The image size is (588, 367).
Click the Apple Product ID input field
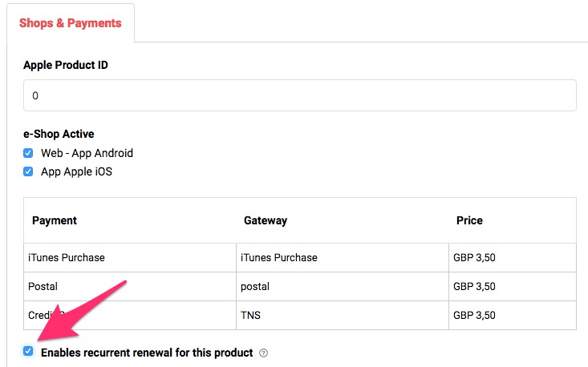click(x=299, y=95)
